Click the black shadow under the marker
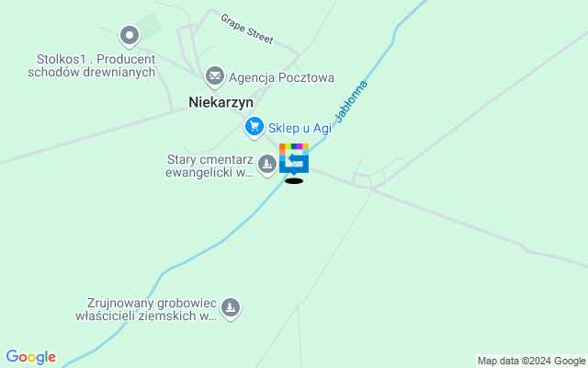This screenshot has height=368, width=588. [294, 181]
